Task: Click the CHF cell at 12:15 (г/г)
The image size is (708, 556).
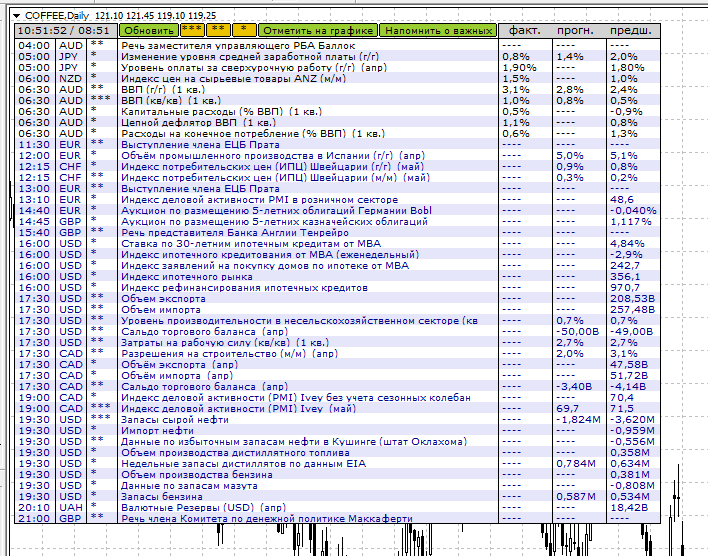Action: (x=70, y=167)
